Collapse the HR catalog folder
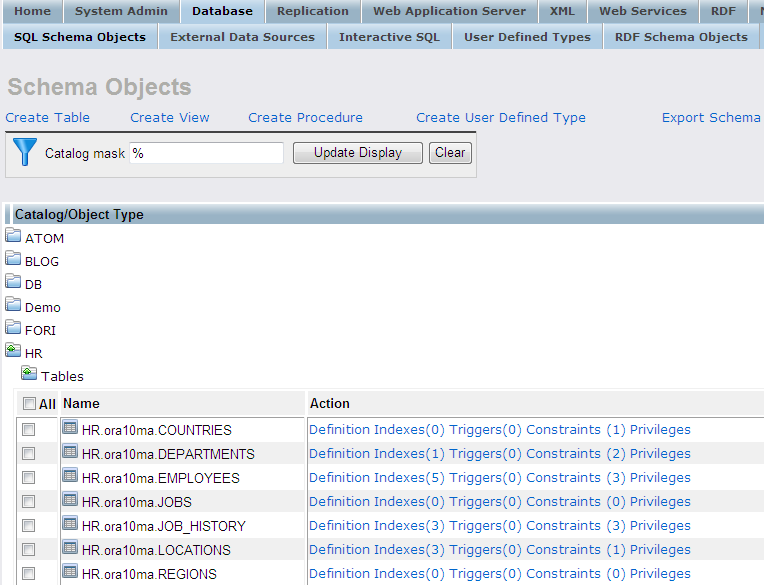The width and height of the screenshot is (764, 585). [x=13, y=352]
